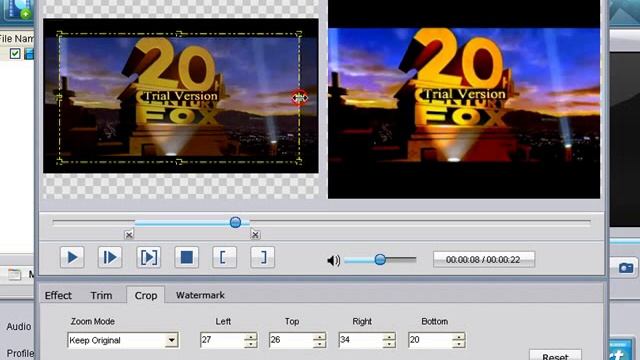640x360 pixels.
Task: Click the Bottom crop value field
Action: pyautogui.click(x=430, y=340)
